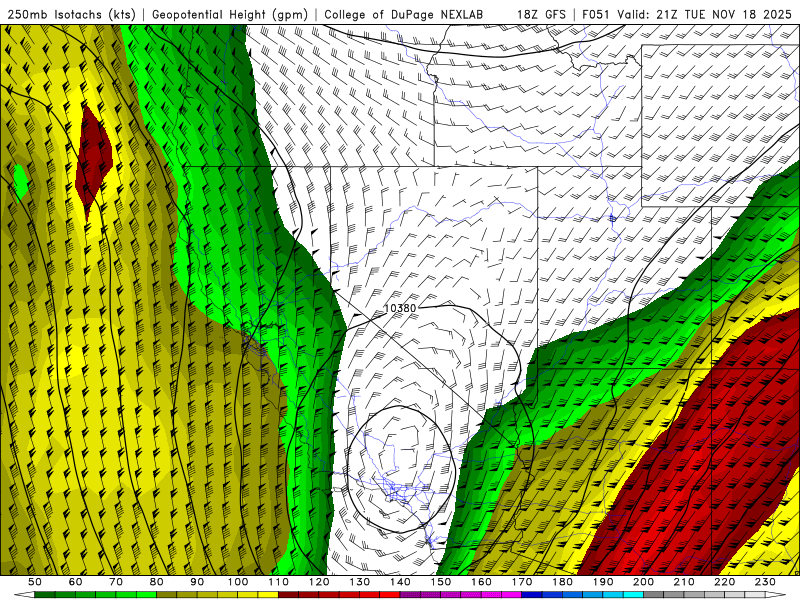
Task: Click the '70' value on the color scale
Action: (x=116, y=582)
